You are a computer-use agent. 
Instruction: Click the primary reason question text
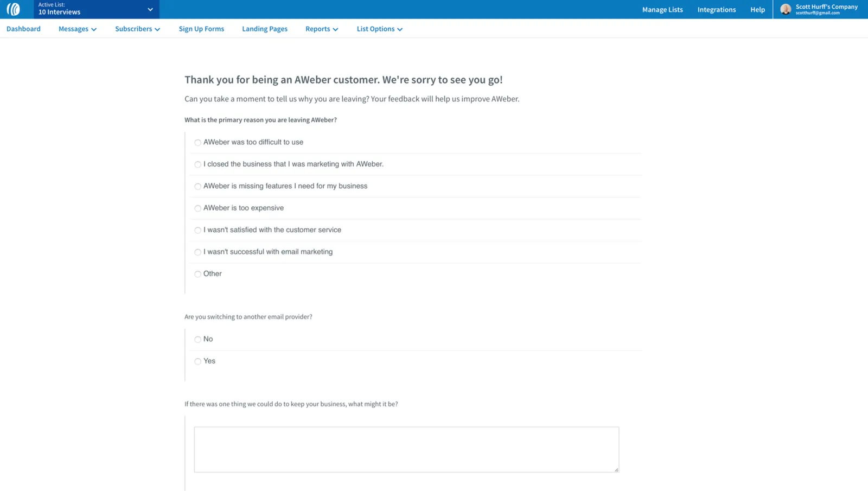260,120
